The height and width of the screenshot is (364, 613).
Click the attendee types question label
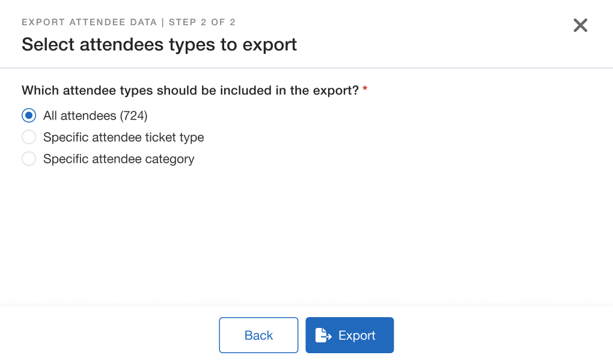pos(190,91)
